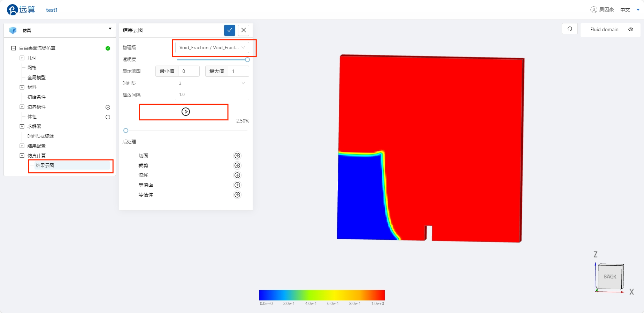Click the 远算 logo icon
Image resolution: width=644 pixels, height=313 pixels.
point(12,10)
